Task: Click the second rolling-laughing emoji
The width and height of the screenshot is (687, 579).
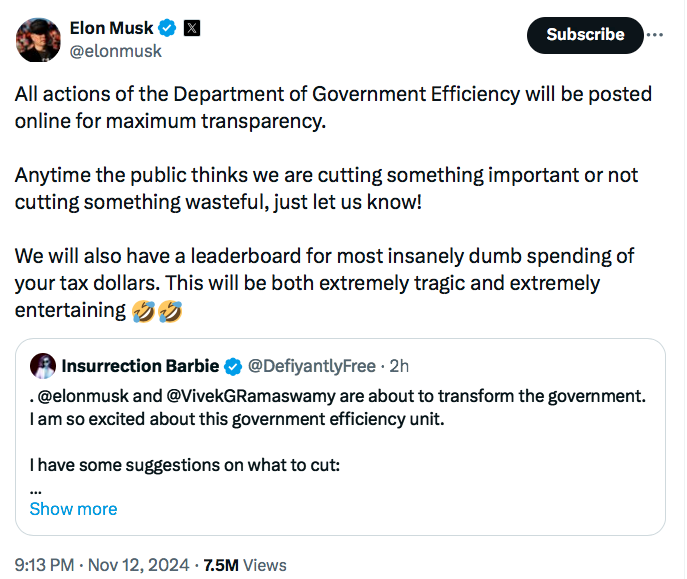Action: click(170, 311)
